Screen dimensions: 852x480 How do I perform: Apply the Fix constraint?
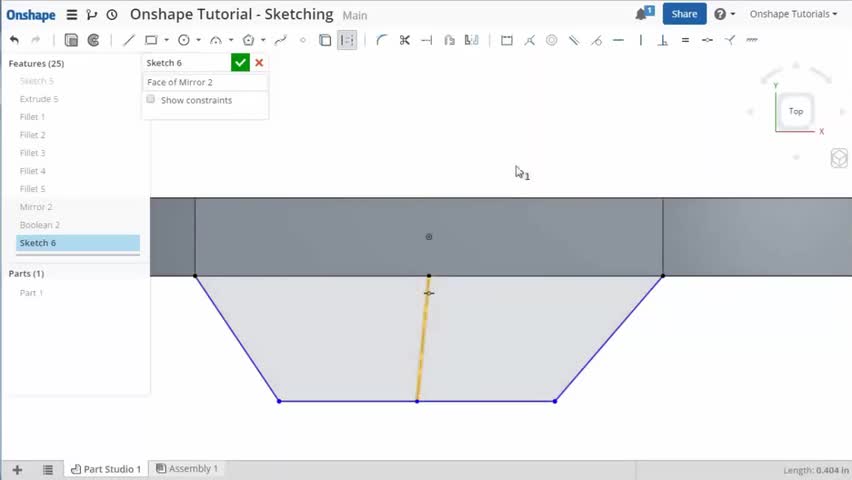click(x=752, y=40)
